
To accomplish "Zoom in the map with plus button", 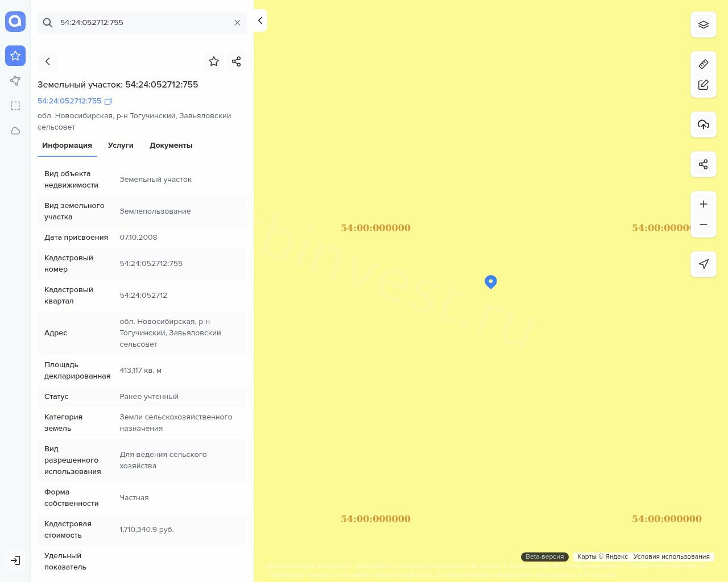I will 704,204.
